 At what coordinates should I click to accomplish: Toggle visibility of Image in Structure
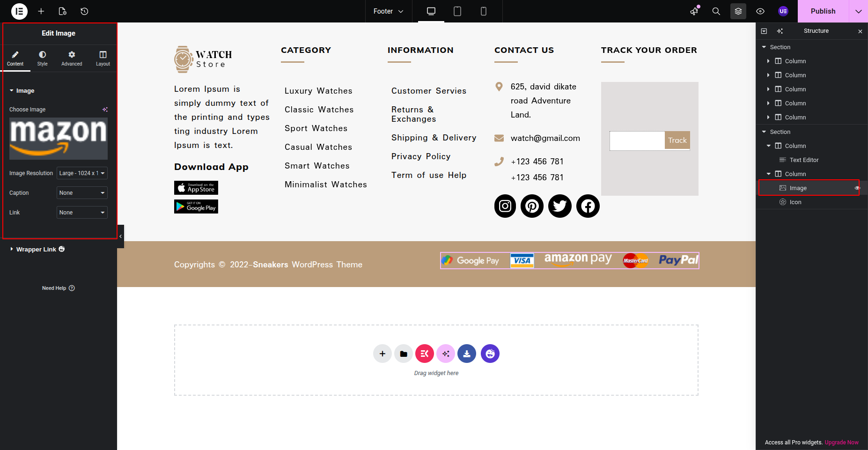(857, 188)
